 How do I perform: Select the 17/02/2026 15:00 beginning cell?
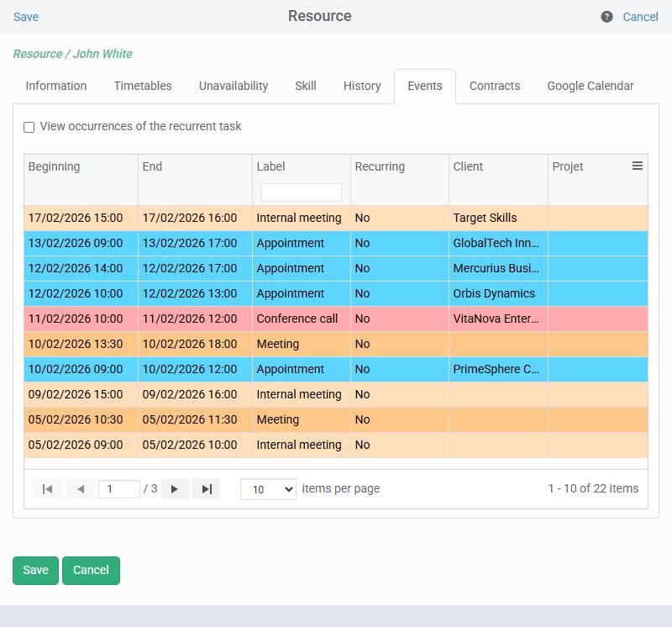click(81, 218)
